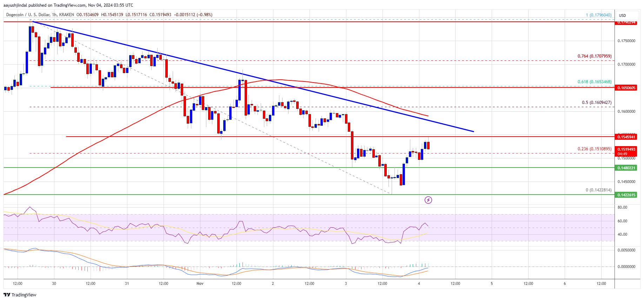Viewport: 644px width, 301px height.
Task: Click the lightning event marker icon
Action: 428,200
